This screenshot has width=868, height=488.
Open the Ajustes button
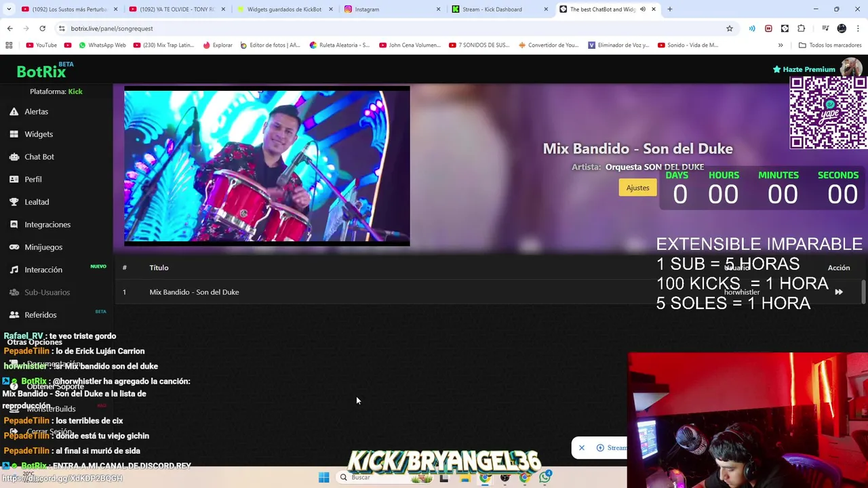click(x=637, y=188)
